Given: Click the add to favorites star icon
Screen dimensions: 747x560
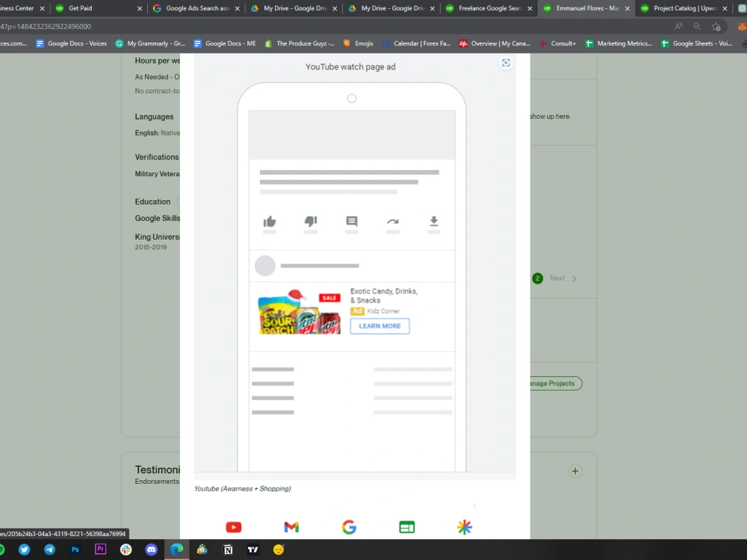Looking at the screenshot, I should pyautogui.click(x=716, y=27).
